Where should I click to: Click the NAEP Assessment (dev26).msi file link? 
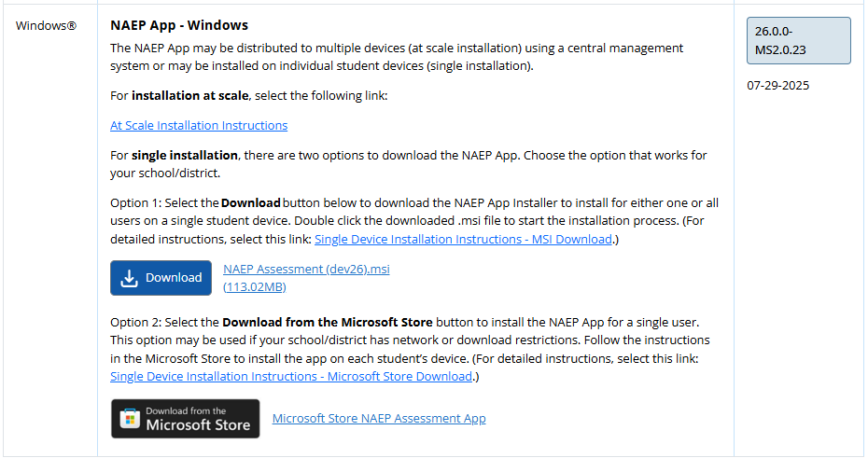[306, 270]
